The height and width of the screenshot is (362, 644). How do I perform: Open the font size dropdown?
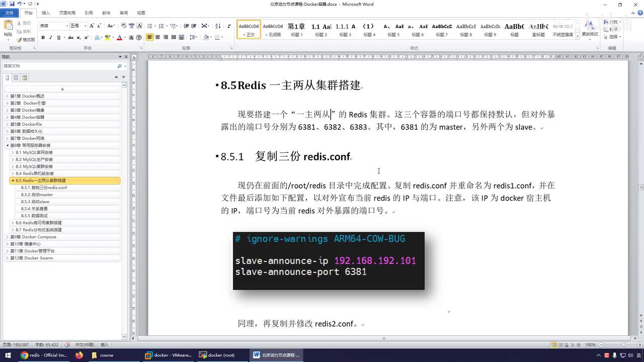(85, 26)
